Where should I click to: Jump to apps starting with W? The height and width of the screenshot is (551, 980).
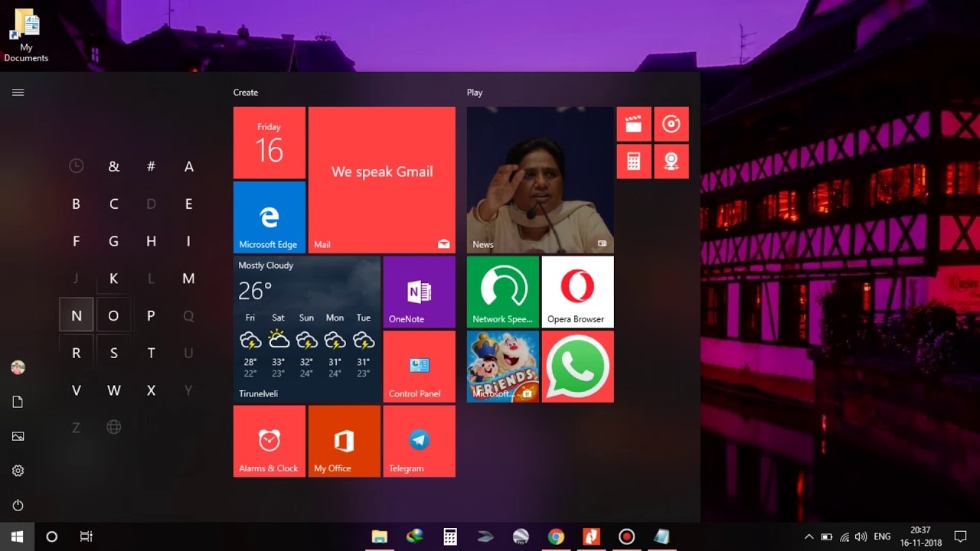click(114, 390)
